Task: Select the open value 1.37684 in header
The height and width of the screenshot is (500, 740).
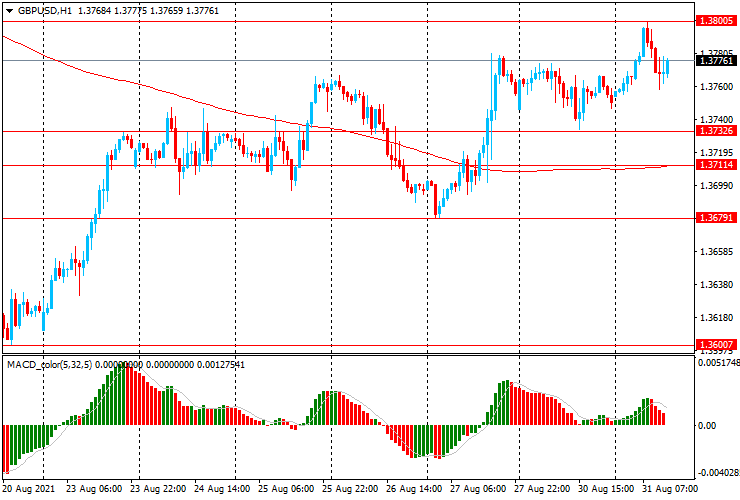Action: click(x=94, y=10)
